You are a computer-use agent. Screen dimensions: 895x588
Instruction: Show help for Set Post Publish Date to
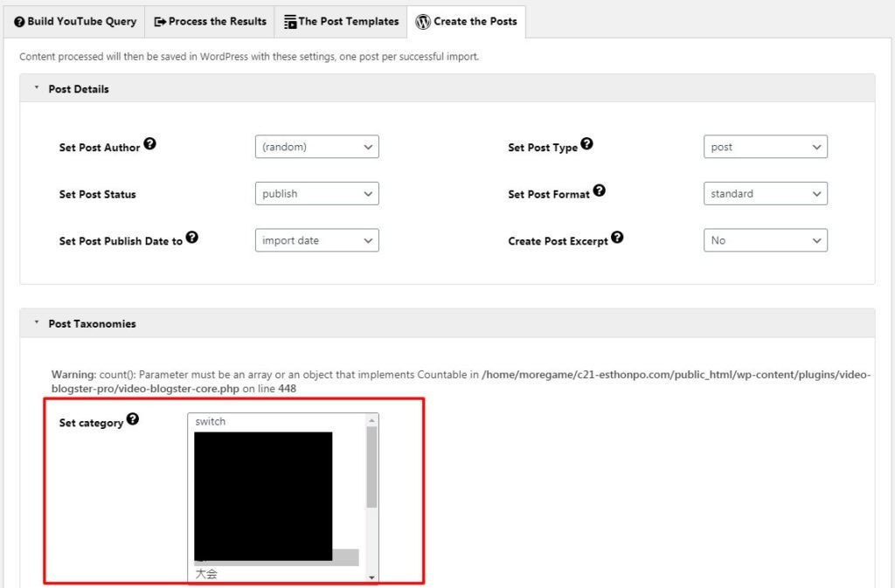(x=191, y=238)
